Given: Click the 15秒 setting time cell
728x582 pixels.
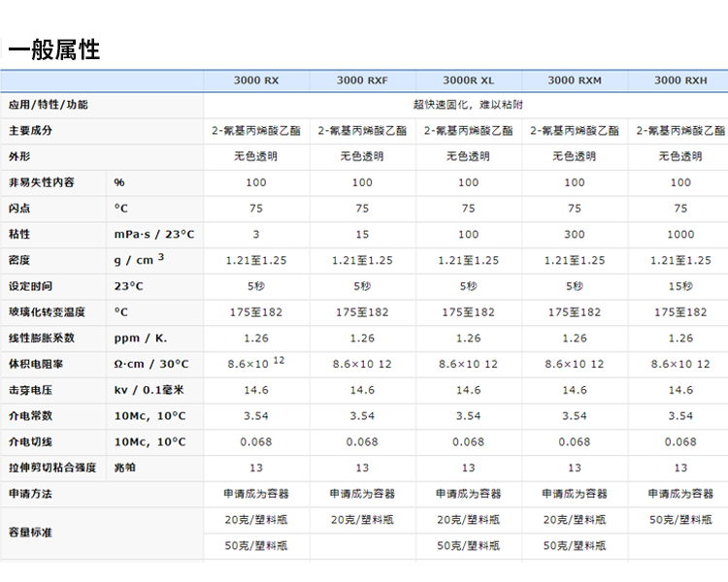Looking at the screenshot, I should pyautogui.click(x=680, y=286).
